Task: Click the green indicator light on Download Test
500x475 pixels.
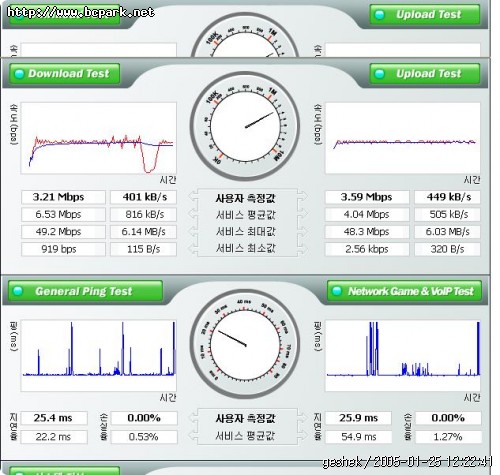Action: point(19,74)
